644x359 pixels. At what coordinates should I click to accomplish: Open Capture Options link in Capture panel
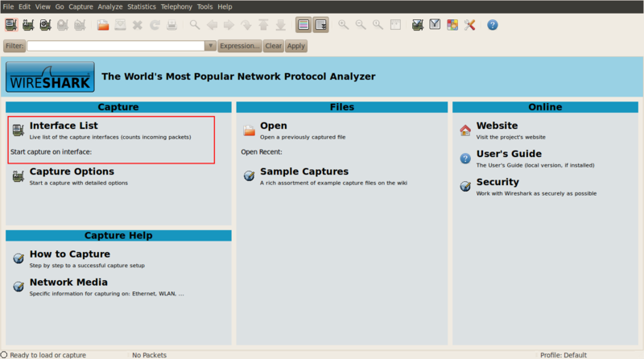72,171
